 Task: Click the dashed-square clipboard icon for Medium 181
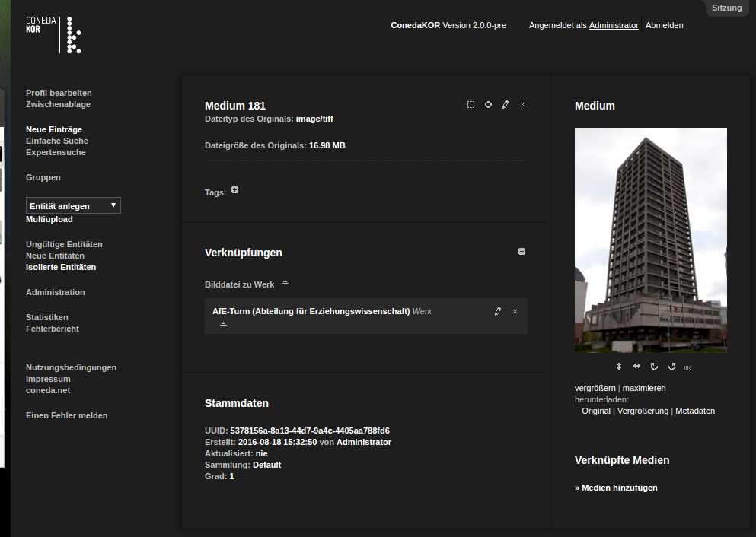tap(471, 105)
